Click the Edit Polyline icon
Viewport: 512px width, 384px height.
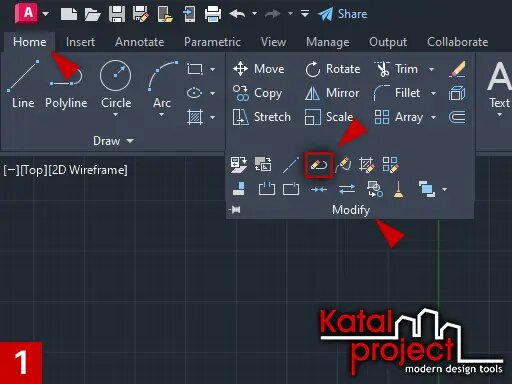point(319,165)
